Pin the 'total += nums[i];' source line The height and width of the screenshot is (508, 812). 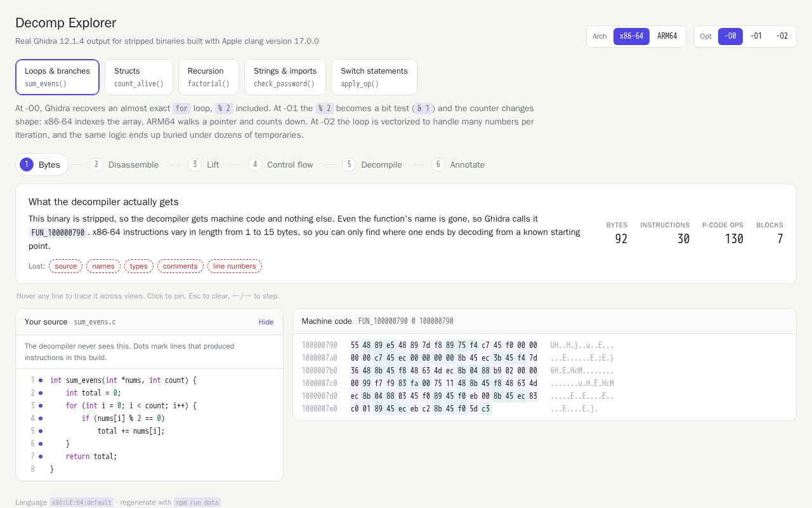pos(150,431)
